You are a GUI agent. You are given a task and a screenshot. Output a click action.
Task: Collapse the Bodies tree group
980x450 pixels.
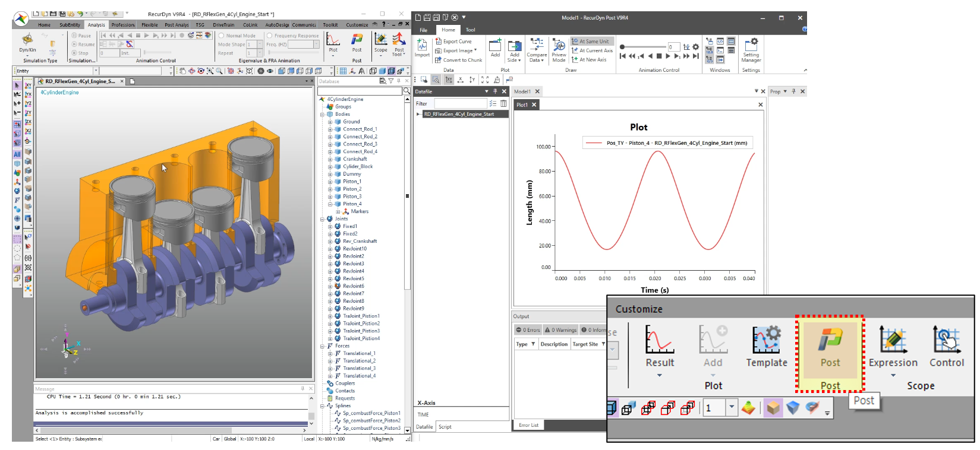[x=322, y=115]
